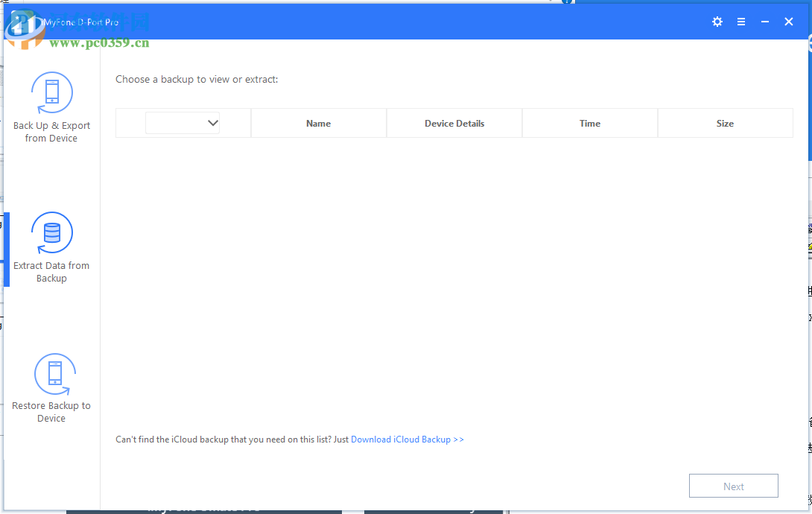Open settings via the gear icon
This screenshot has height=514, width=812.
tap(717, 22)
